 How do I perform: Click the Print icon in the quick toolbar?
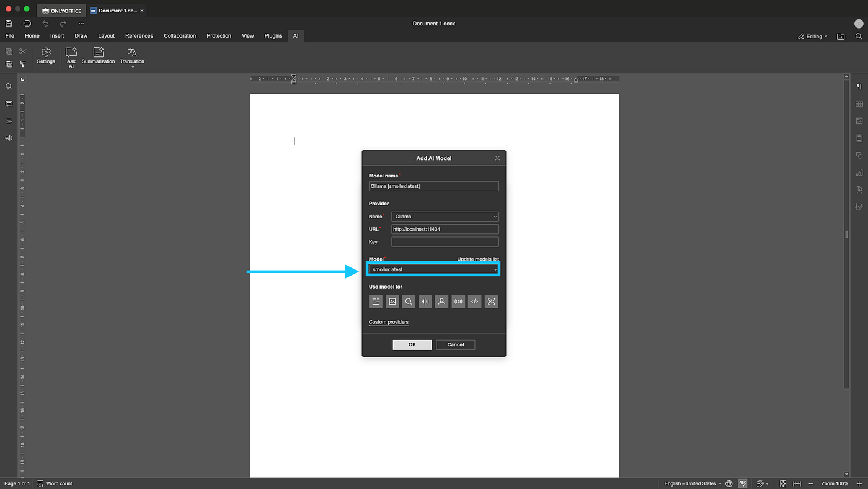[x=27, y=24]
